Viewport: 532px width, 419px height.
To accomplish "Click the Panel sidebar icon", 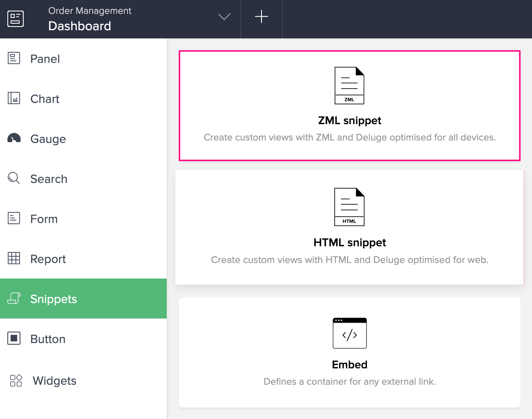I will (14, 58).
